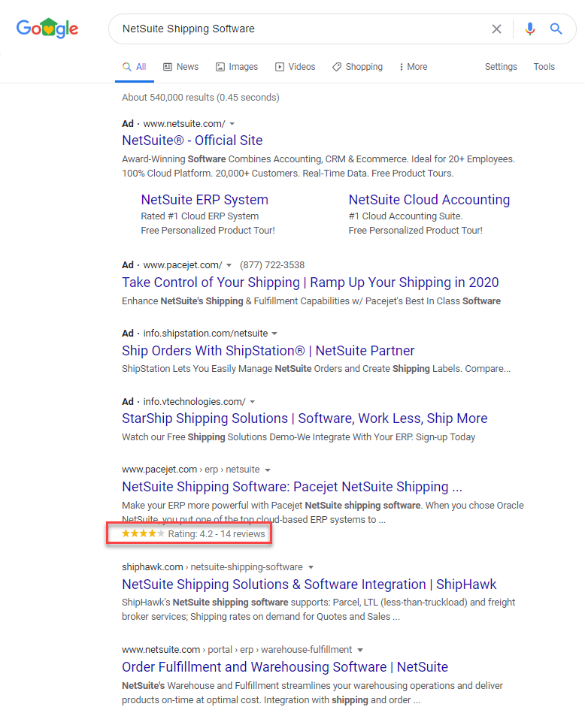Open search Tools
This screenshot has height=728, width=585.
click(x=544, y=67)
